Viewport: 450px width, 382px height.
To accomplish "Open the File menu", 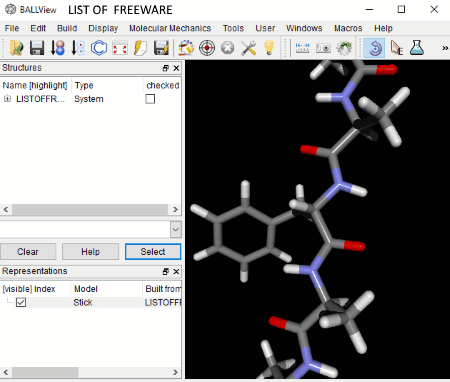I will 12,28.
